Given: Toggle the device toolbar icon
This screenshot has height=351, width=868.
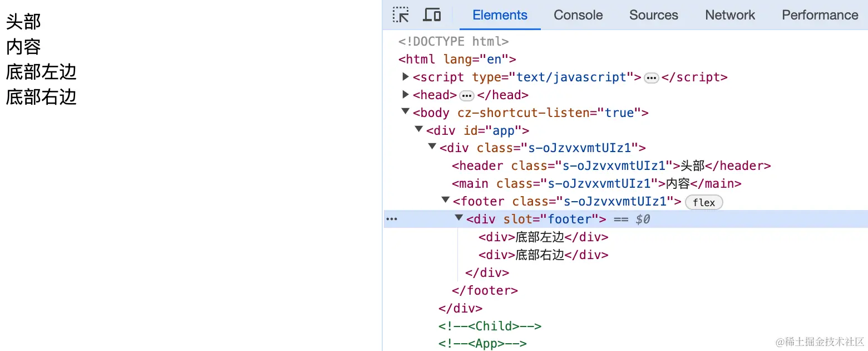Looking at the screenshot, I should pos(432,15).
